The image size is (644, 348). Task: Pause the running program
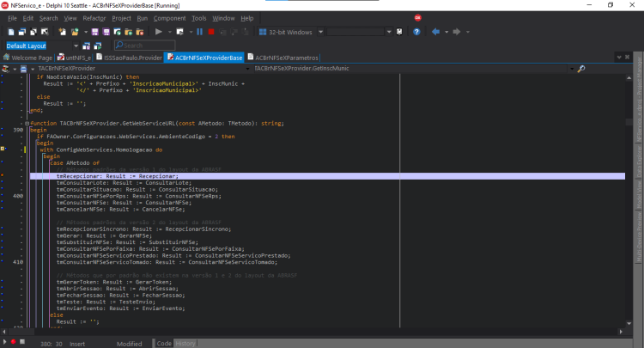pos(199,32)
